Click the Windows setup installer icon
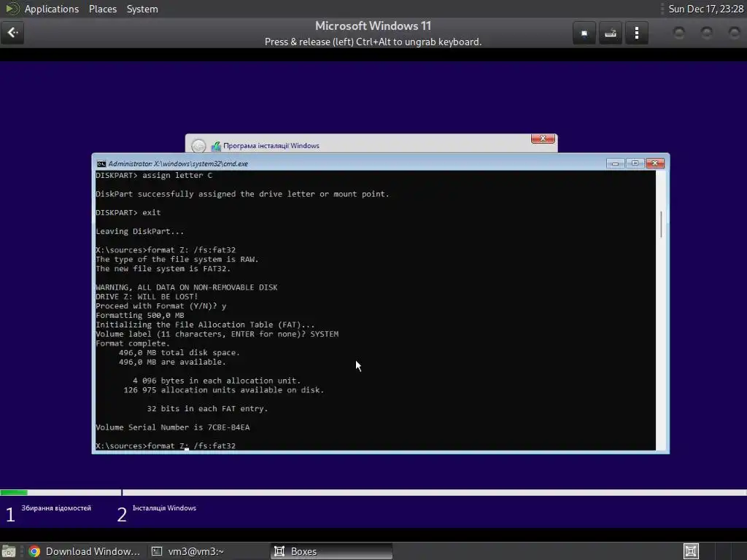 [216, 146]
